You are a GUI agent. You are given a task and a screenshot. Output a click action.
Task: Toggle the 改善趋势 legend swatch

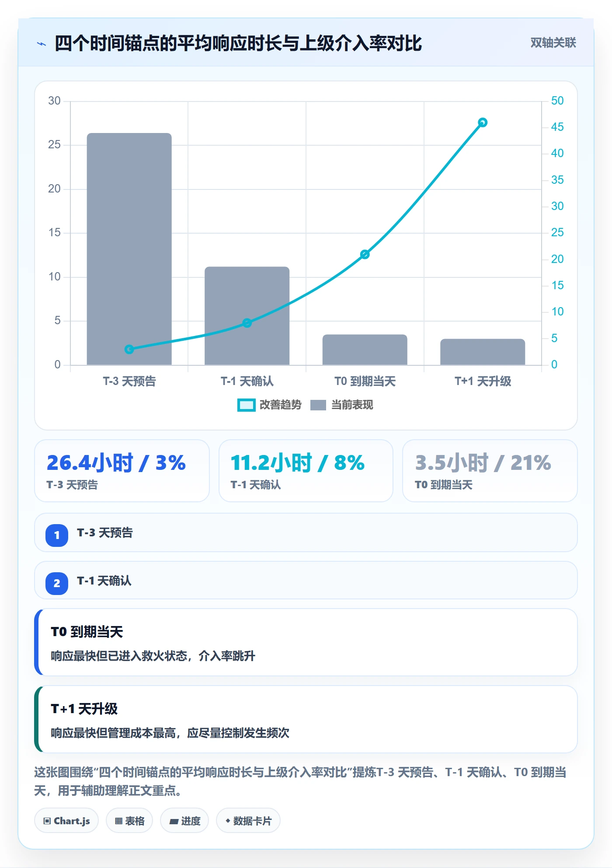click(x=246, y=405)
